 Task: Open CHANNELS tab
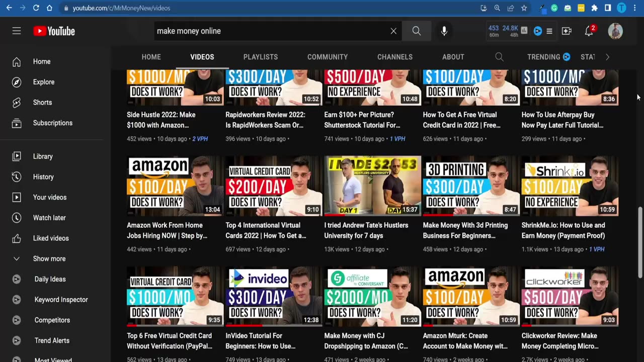point(395,57)
